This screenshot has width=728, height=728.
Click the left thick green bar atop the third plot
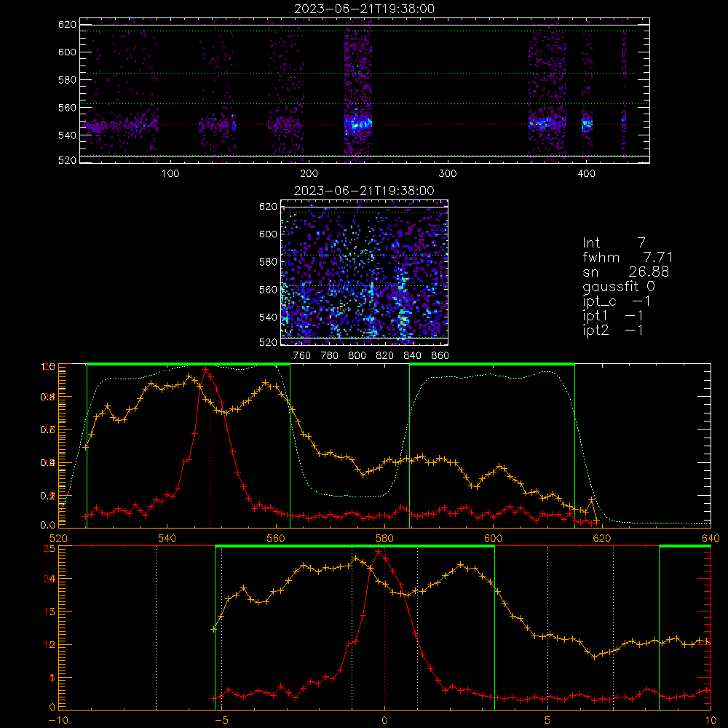(189, 364)
